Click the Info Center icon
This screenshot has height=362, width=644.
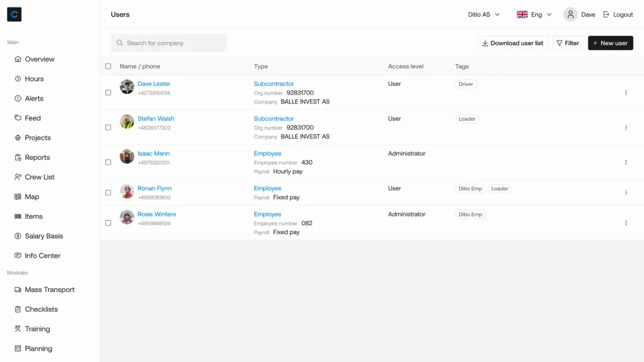(18, 256)
